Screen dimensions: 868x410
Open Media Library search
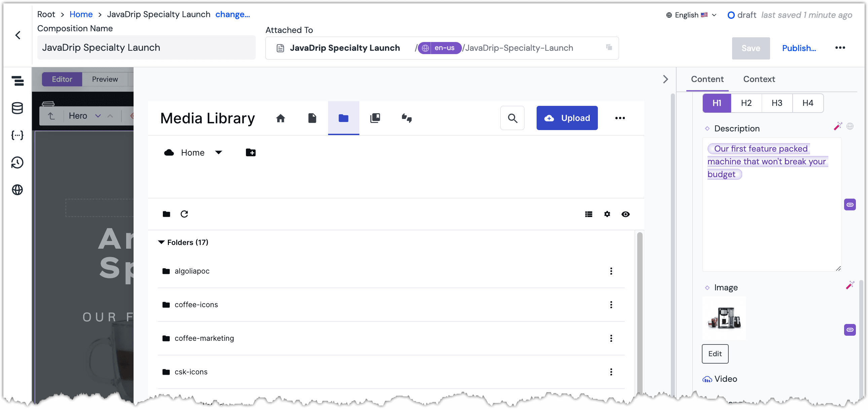[512, 118]
